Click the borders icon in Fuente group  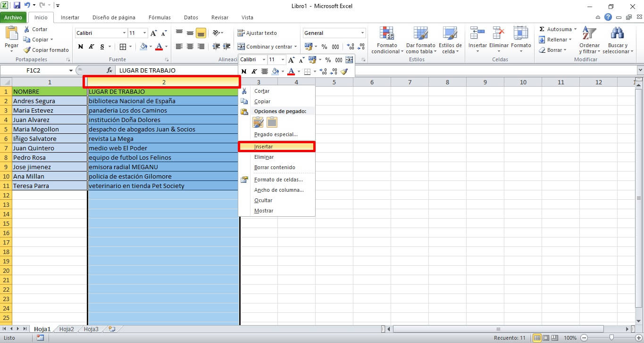(123, 47)
